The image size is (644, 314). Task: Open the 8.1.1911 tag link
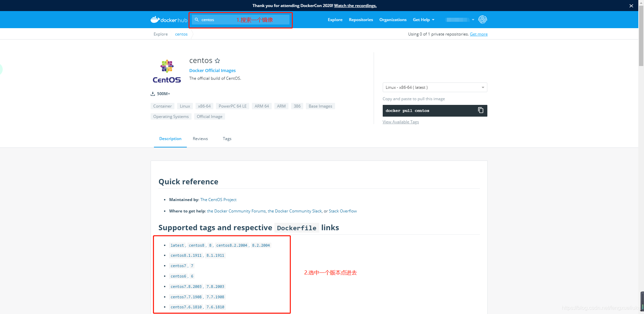pyautogui.click(x=215, y=255)
